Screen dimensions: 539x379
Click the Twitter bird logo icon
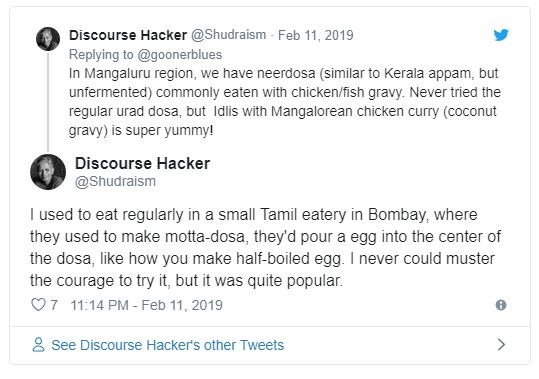(x=501, y=35)
